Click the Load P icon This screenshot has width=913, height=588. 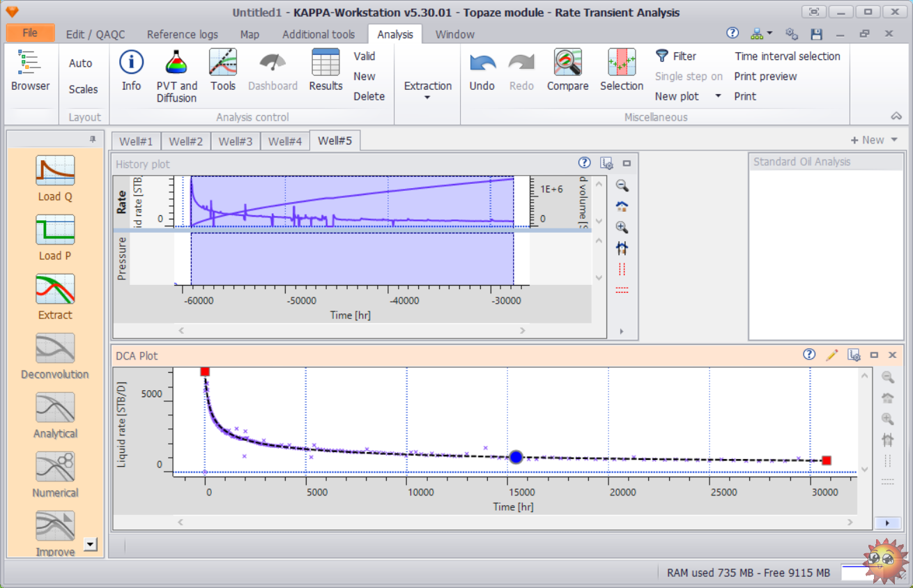(x=55, y=230)
